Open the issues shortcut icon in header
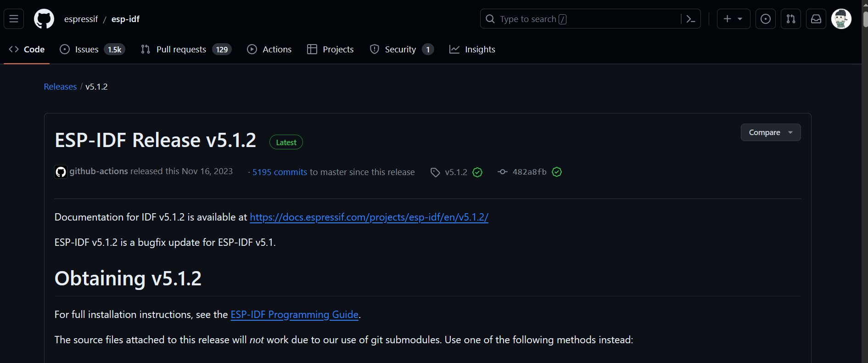Image resolution: width=868 pixels, height=363 pixels. tap(765, 19)
